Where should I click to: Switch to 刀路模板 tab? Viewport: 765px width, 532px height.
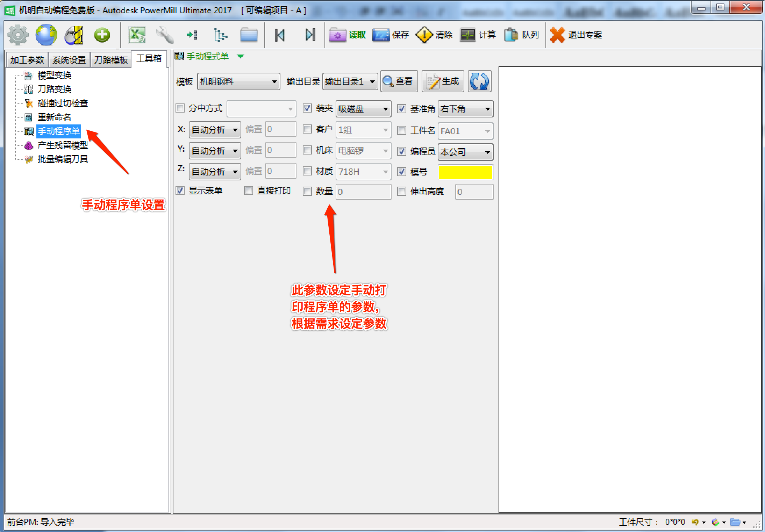coord(111,60)
